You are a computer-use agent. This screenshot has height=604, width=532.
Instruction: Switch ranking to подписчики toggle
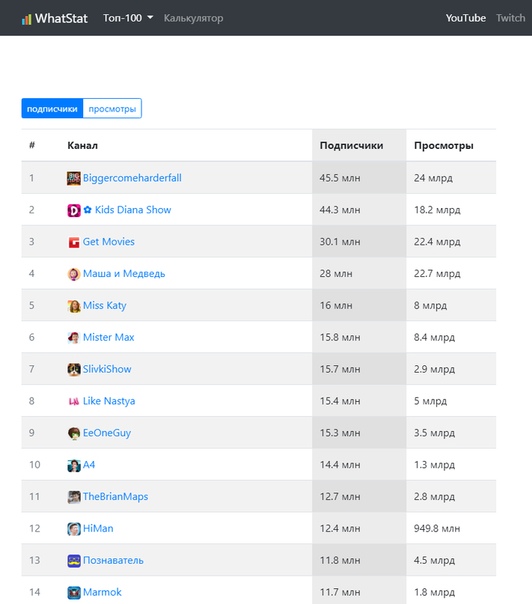[x=52, y=109]
